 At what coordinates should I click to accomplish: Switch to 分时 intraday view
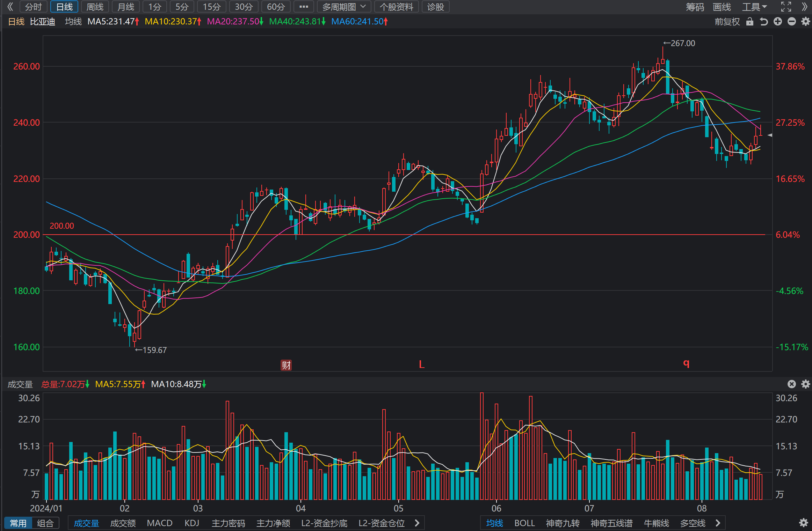(34, 7)
